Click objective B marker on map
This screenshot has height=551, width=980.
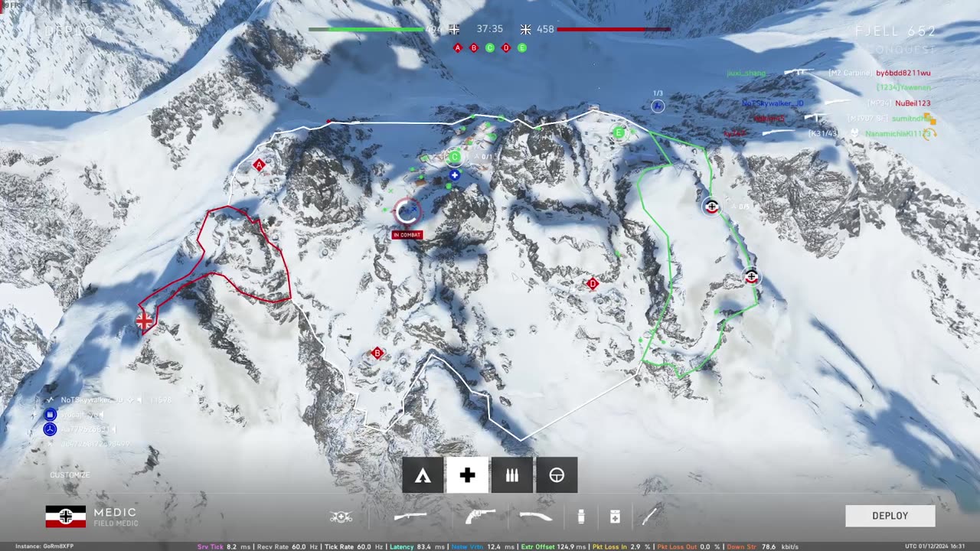coord(377,353)
